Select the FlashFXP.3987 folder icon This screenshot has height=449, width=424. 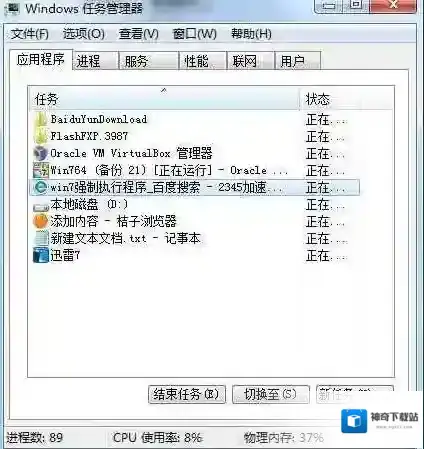click(41, 136)
